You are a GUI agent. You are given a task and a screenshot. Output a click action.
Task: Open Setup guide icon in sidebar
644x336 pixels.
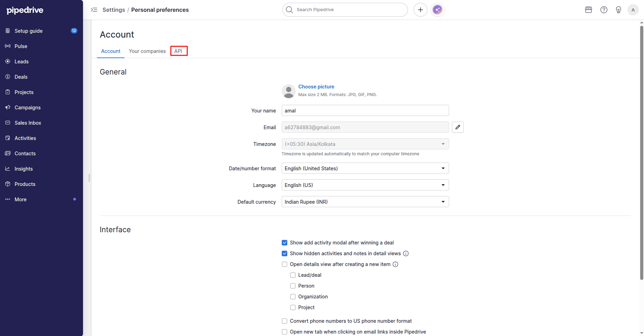(8, 31)
